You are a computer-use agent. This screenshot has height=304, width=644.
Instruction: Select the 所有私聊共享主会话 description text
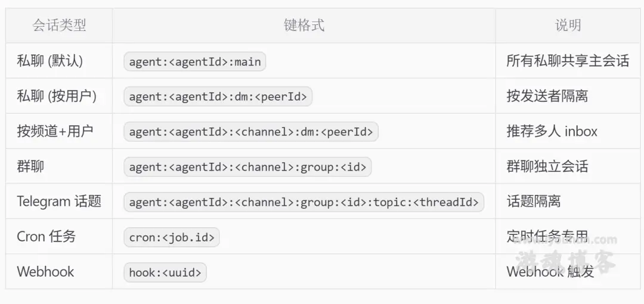point(568,61)
